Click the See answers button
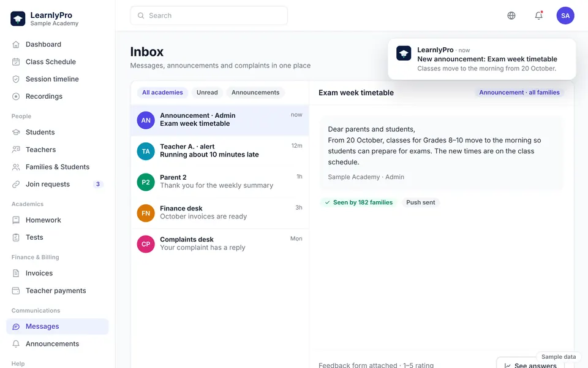Viewport: 588px width, 368px height. point(530,364)
